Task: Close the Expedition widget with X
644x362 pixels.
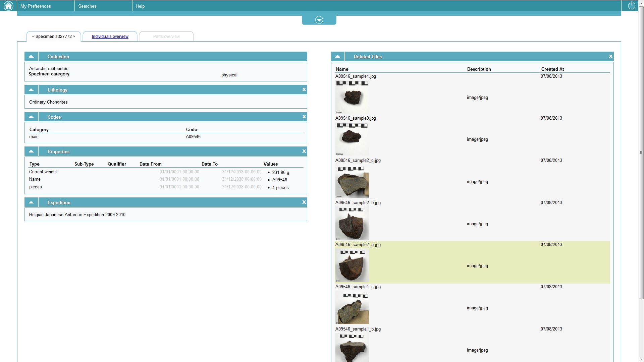Action: point(304,202)
